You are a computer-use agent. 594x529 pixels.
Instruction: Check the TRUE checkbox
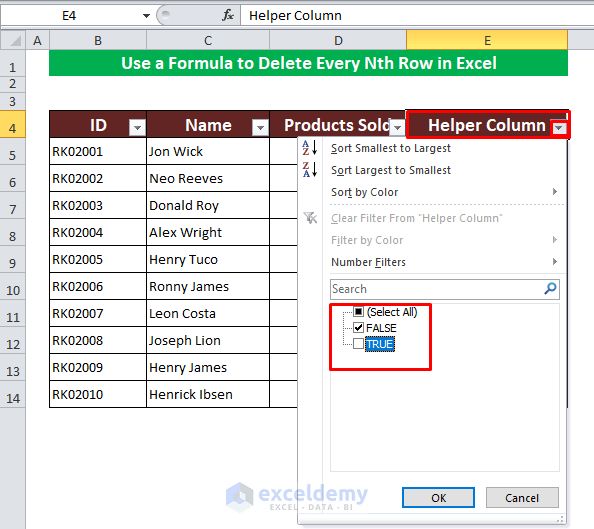(358, 344)
